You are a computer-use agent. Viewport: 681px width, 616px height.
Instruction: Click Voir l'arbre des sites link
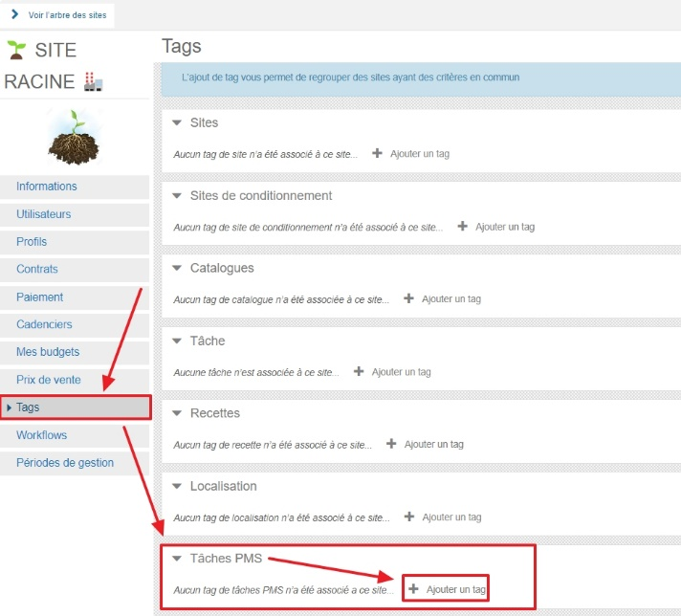66,15
